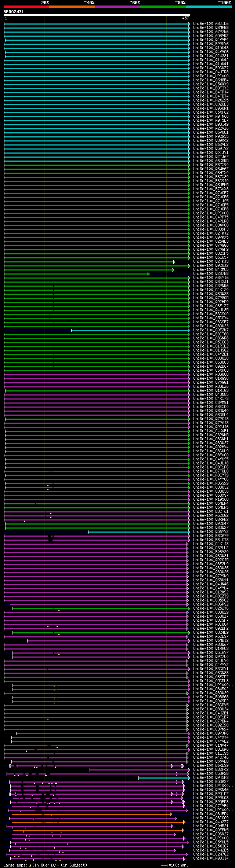
Task: Select the label UniRef100_C1N047
Action: (211, 746)
